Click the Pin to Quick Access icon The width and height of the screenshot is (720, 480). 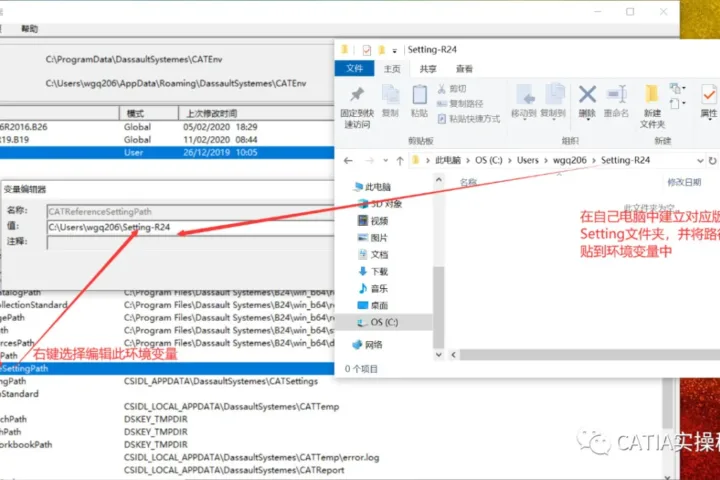point(357,95)
